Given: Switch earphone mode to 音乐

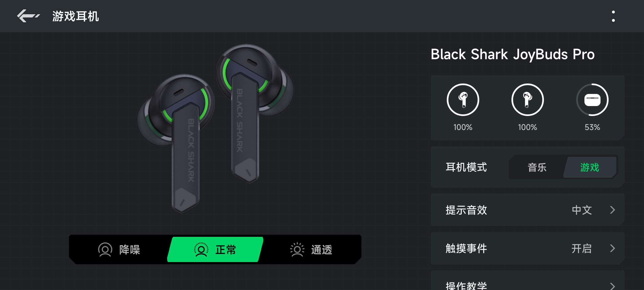Looking at the screenshot, I should (537, 167).
